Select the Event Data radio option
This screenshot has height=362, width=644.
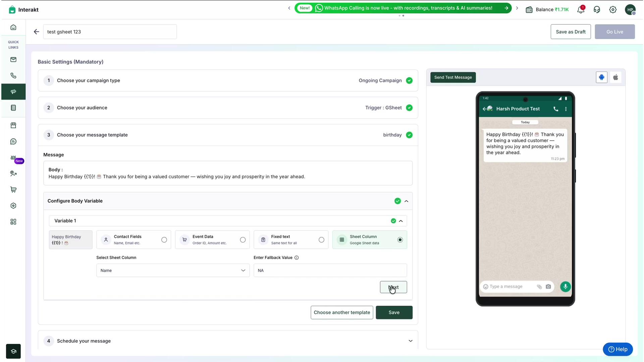pyautogui.click(x=243, y=240)
